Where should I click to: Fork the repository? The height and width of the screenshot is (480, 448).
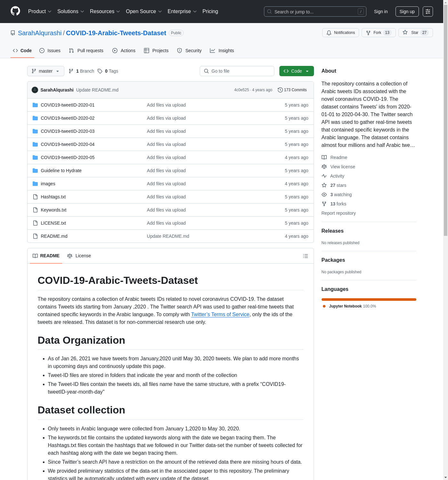click(x=378, y=33)
